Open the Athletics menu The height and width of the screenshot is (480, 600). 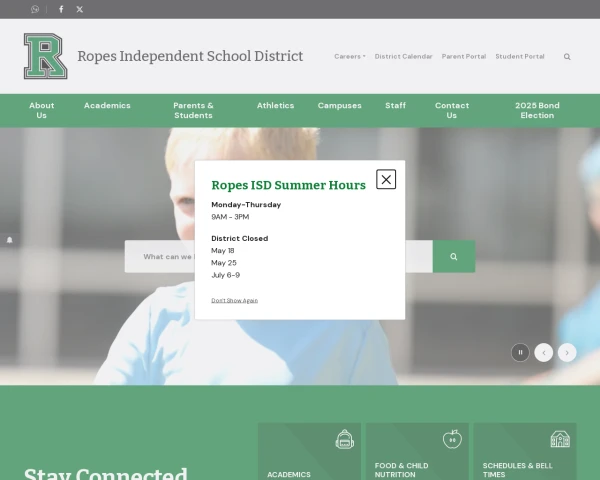point(276,105)
